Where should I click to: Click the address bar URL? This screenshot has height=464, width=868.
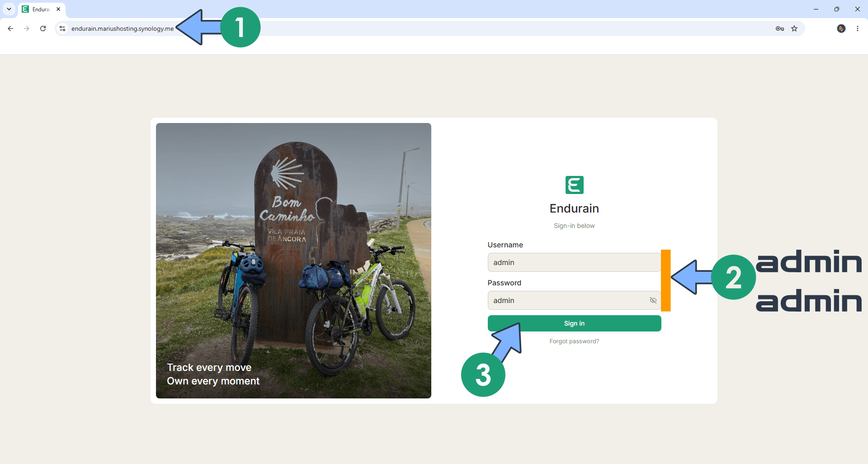pos(123,28)
